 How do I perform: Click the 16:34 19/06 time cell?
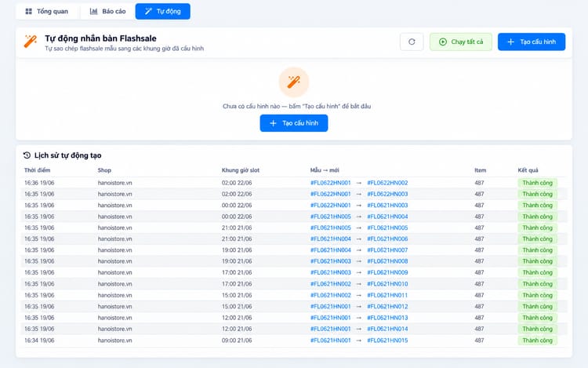39,341
